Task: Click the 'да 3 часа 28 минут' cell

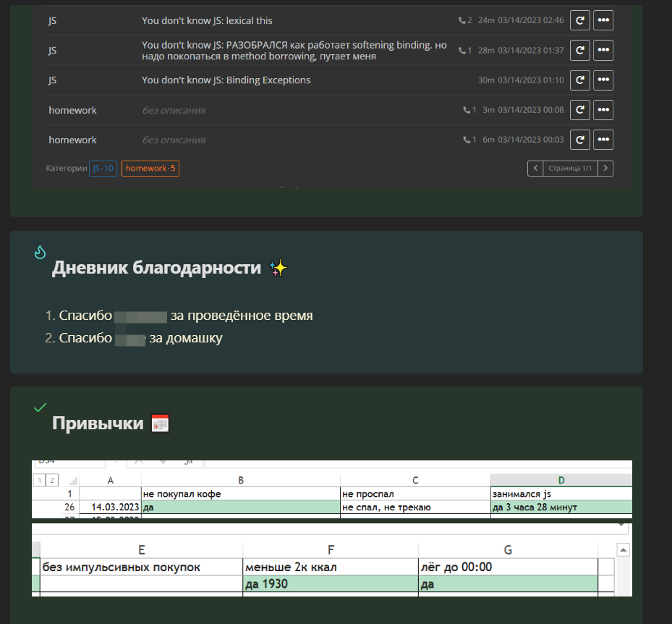Action: pos(561,507)
